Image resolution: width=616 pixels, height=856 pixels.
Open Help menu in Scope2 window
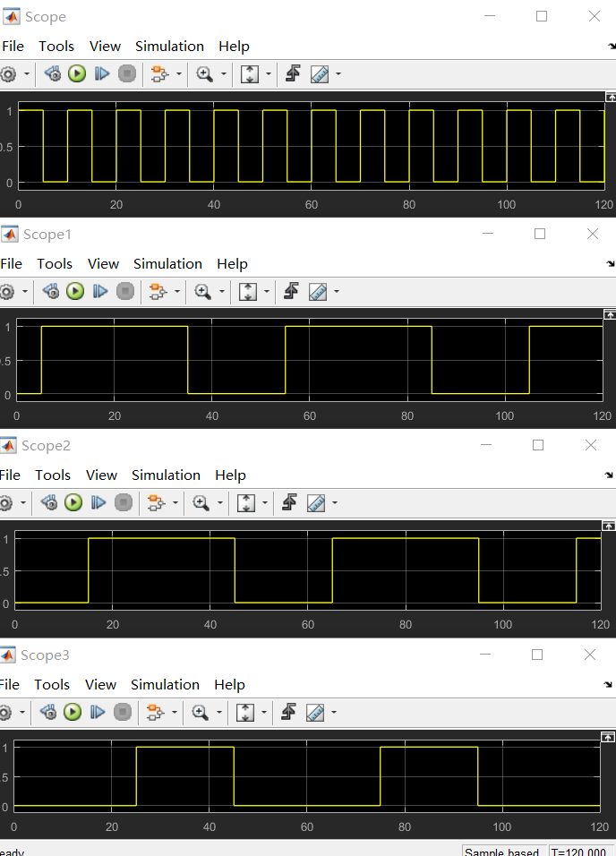pos(230,475)
